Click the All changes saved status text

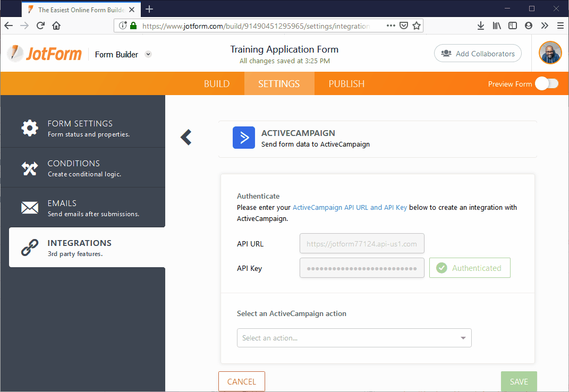[x=285, y=61]
